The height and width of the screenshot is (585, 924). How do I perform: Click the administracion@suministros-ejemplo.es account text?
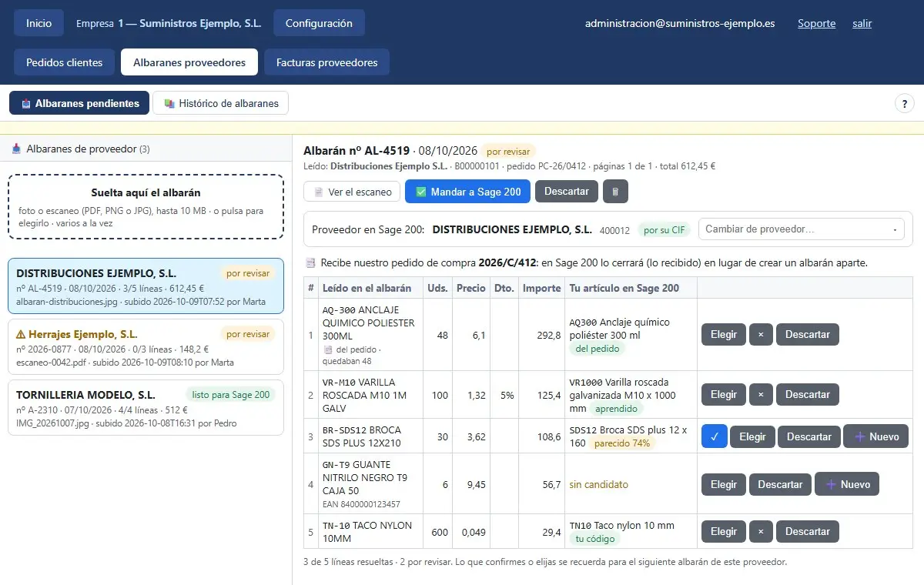click(680, 23)
